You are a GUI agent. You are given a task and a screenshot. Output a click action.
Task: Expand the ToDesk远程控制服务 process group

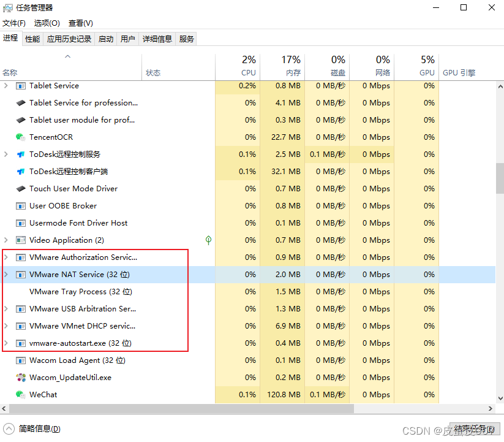click(x=6, y=154)
